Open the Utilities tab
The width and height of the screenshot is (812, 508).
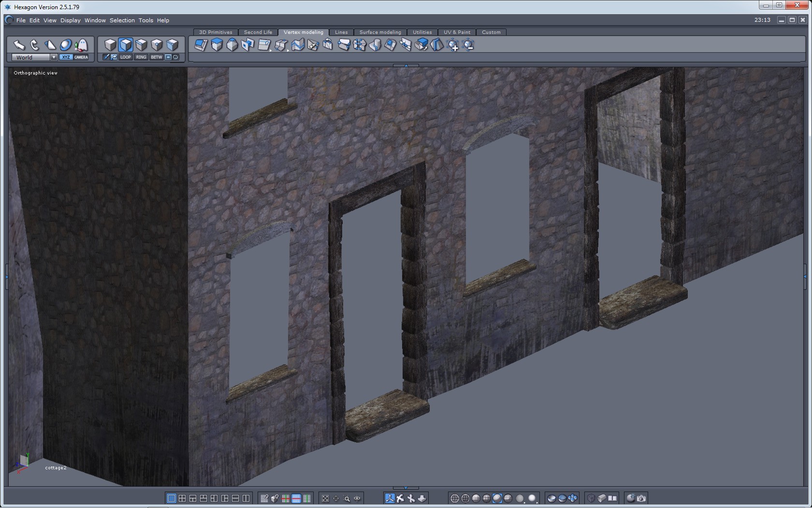click(422, 32)
